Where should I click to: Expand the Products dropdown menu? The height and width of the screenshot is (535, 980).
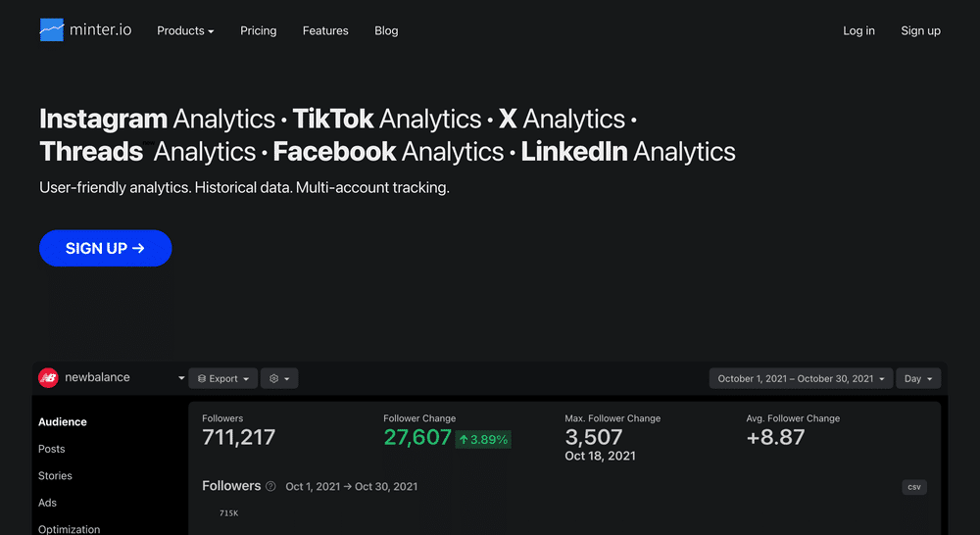[x=185, y=30]
